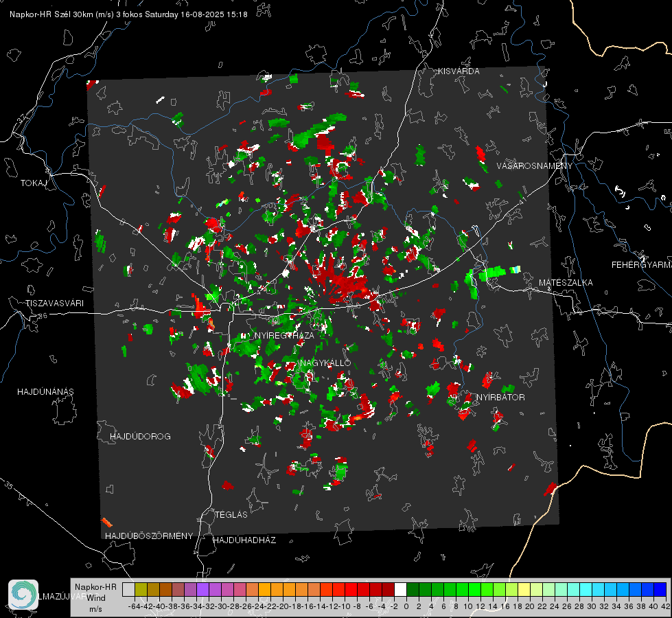This screenshot has width=672, height=618.
Task: Click the swirl logo icon at bottom left
Action: click(x=23, y=595)
